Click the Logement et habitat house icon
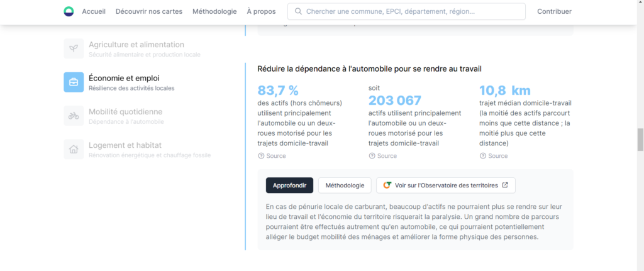Image resolution: width=644 pixels, height=271 pixels. click(x=74, y=150)
